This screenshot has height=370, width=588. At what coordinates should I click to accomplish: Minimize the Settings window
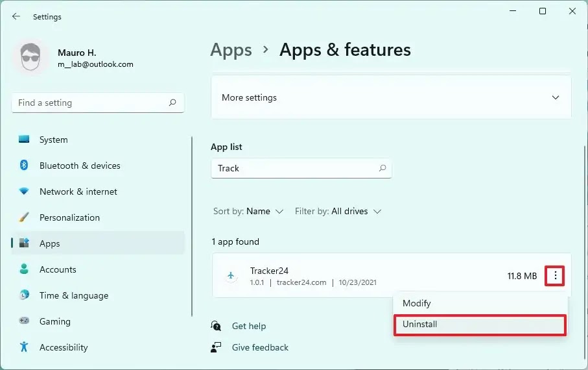pyautogui.click(x=513, y=11)
